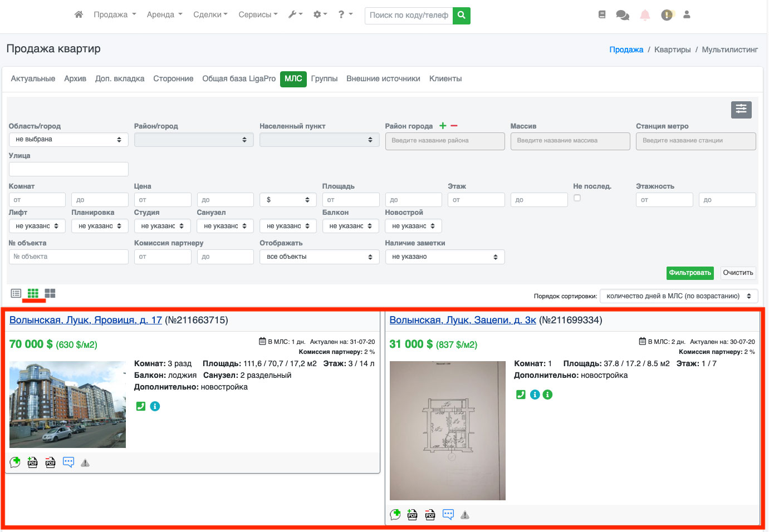Viewport: 769px width, 532px height.
Task: Open the user profile icon
Action: 687,15
